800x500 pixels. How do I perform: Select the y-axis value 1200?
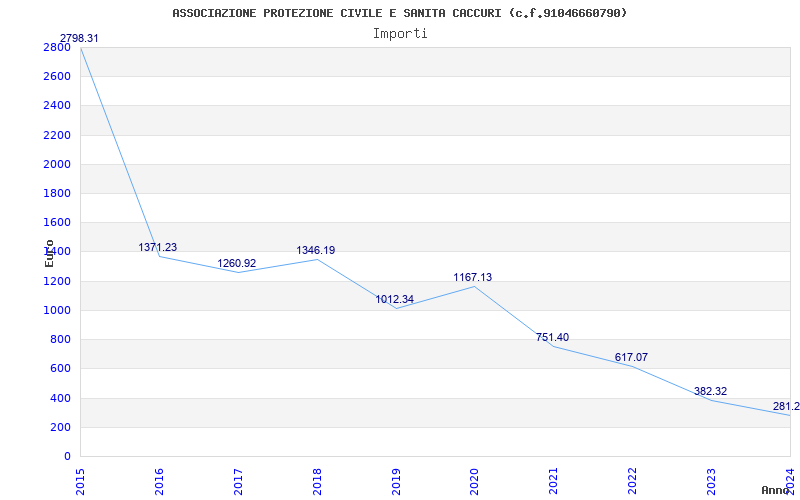(x=57, y=281)
